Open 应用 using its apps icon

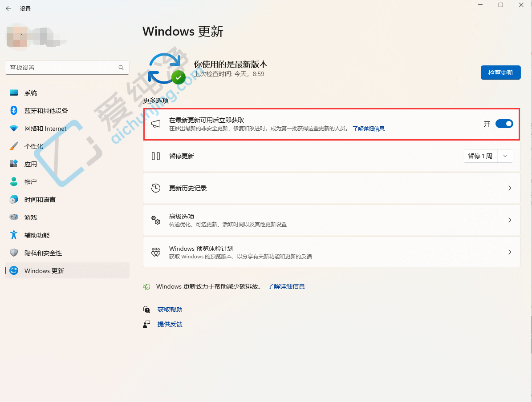pos(12,164)
